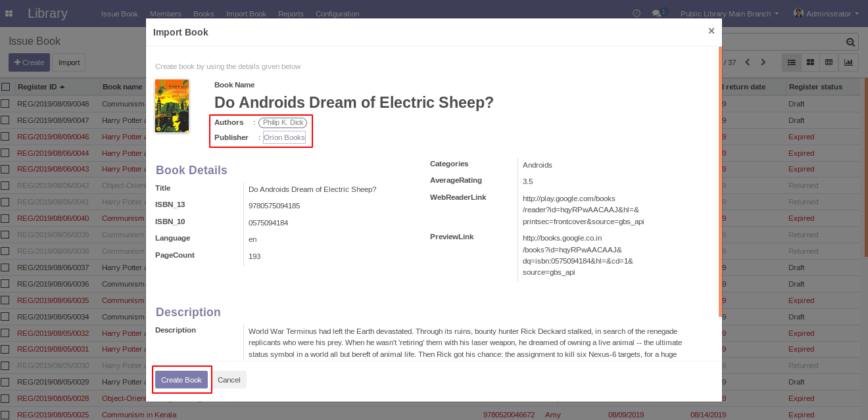Click the Administrator avatar icon
The width and height of the screenshot is (868, 420).
tap(798, 13)
